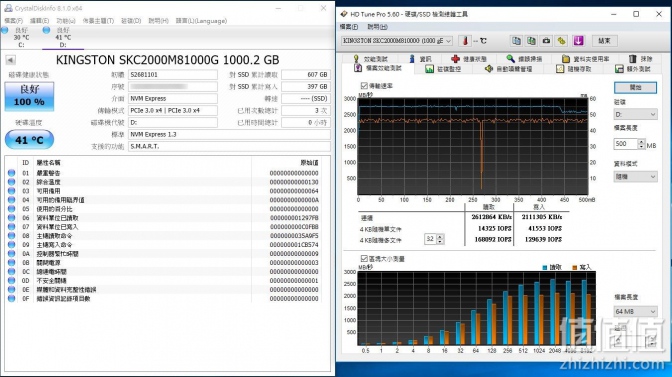672x377 pixels.
Task: Open the 64 MB file length dropdown
Action: (635, 311)
